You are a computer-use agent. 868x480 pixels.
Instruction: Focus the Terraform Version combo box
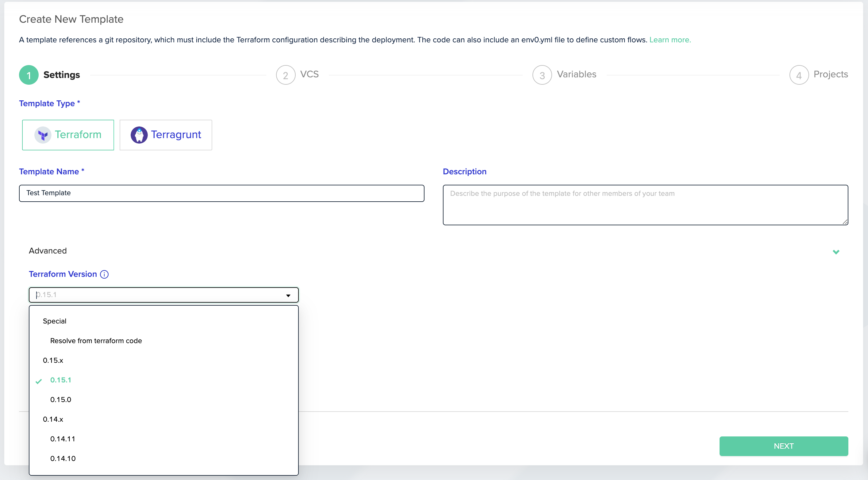click(164, 295)
